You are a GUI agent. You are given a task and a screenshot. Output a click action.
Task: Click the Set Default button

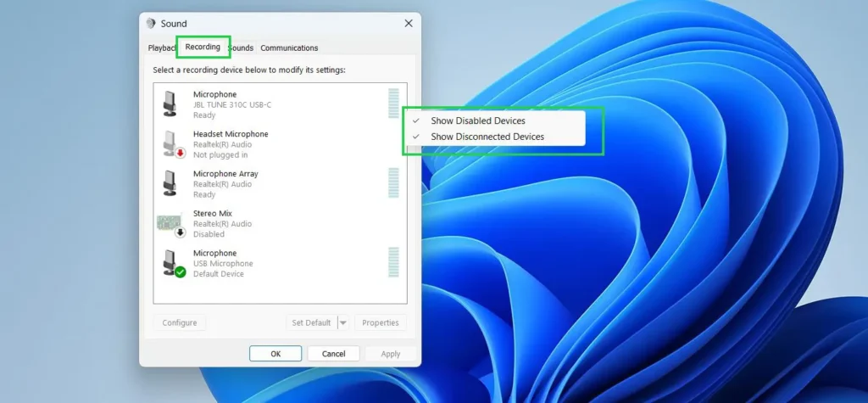(x=312, y=322)
